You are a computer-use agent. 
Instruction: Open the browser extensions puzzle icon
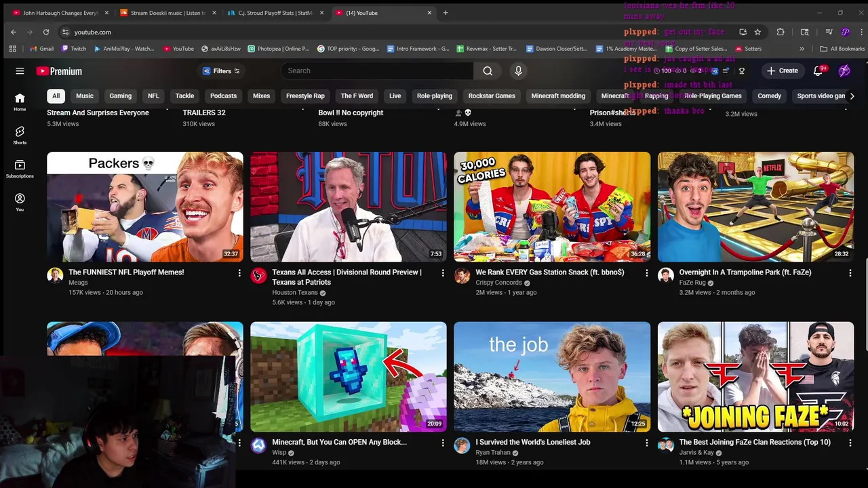coord(781,32)
